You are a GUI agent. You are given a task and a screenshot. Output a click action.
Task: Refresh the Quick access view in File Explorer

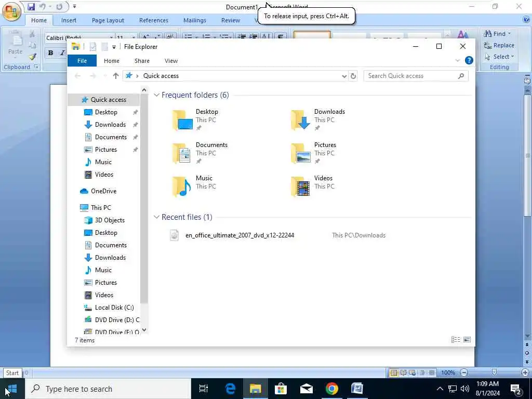click(x=353, y=76)
